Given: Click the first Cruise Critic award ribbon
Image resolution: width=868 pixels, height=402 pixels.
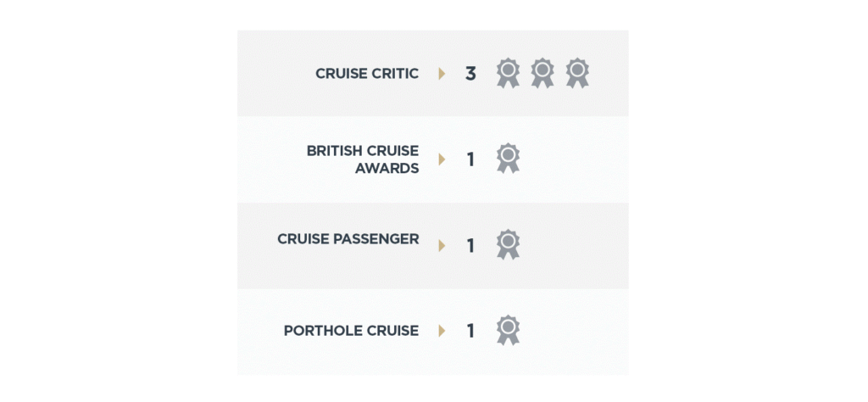Looking at the screenshot, I should (508, 73).
